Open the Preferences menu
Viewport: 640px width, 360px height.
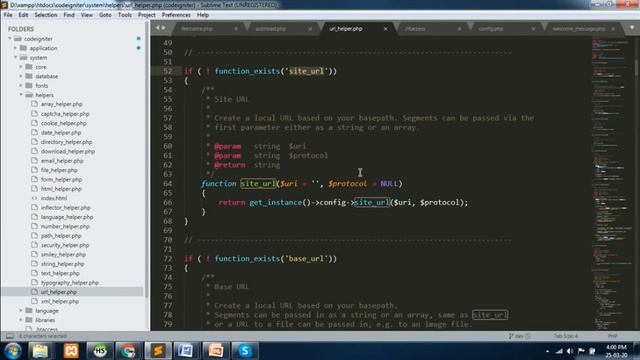176,15
